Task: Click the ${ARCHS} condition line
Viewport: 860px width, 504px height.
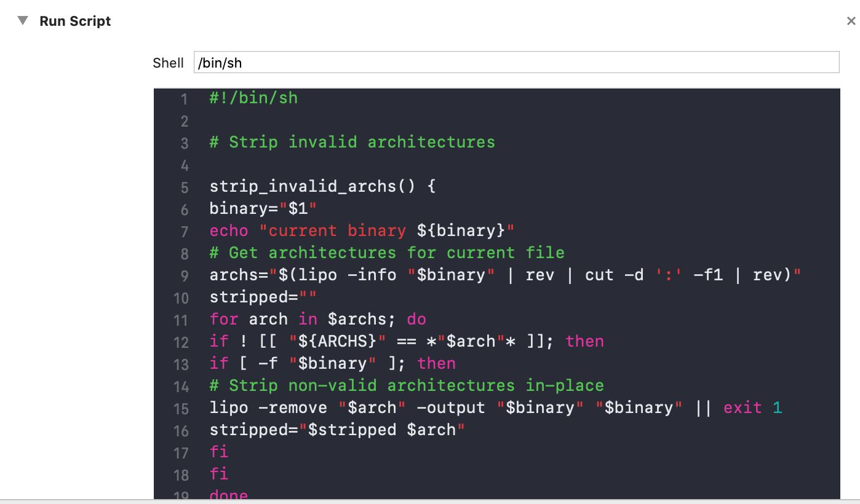Action: [406, 342]
